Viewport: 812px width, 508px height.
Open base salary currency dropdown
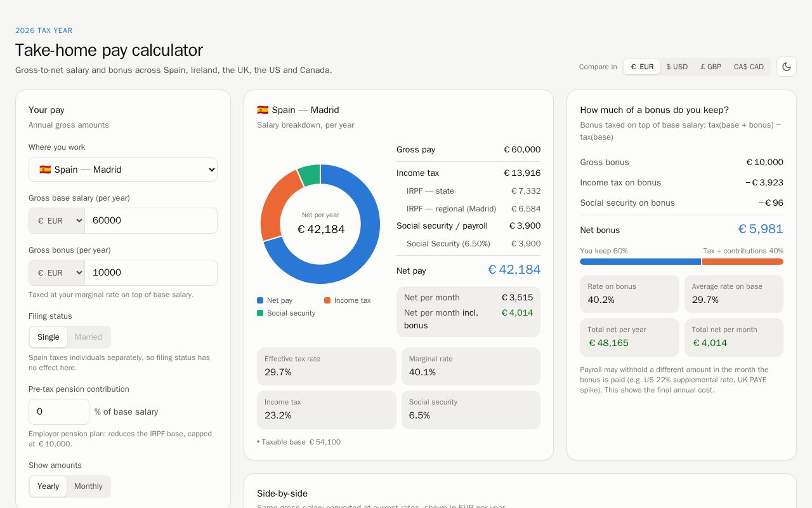(x=57, y=220)
